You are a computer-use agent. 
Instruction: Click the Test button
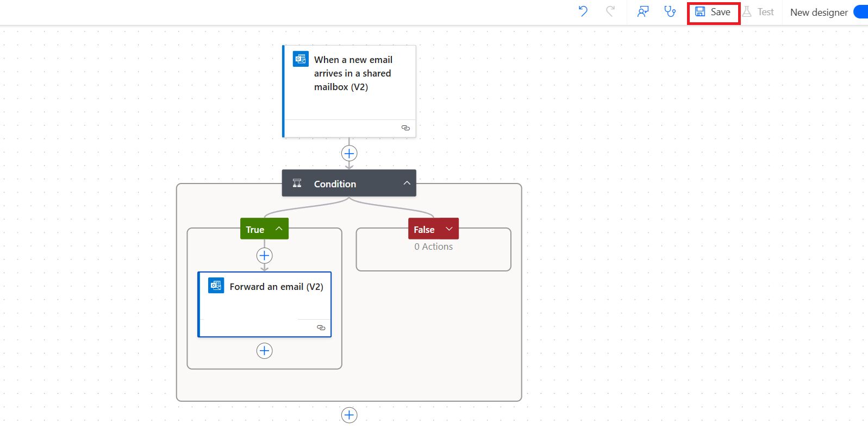point(758,12)
